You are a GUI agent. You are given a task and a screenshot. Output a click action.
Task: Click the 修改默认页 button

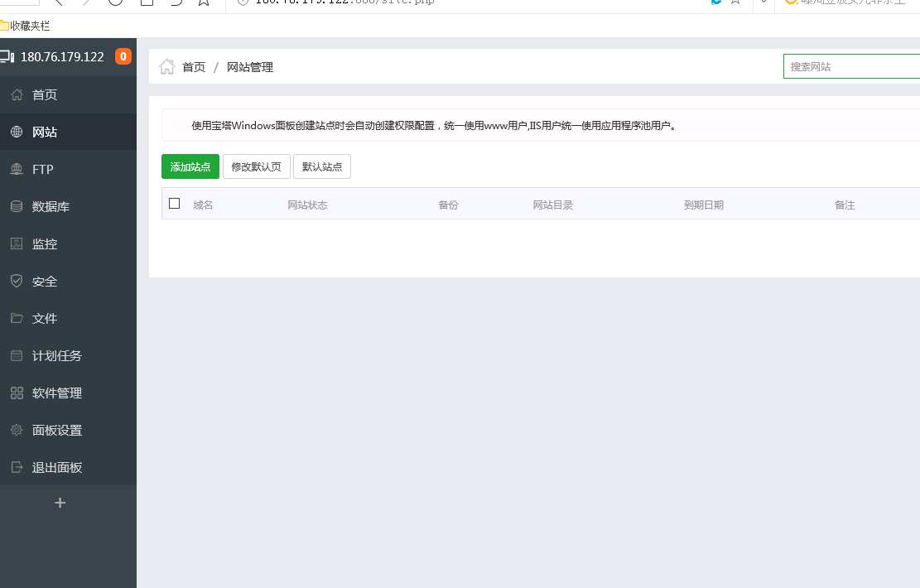click(257, 166)
